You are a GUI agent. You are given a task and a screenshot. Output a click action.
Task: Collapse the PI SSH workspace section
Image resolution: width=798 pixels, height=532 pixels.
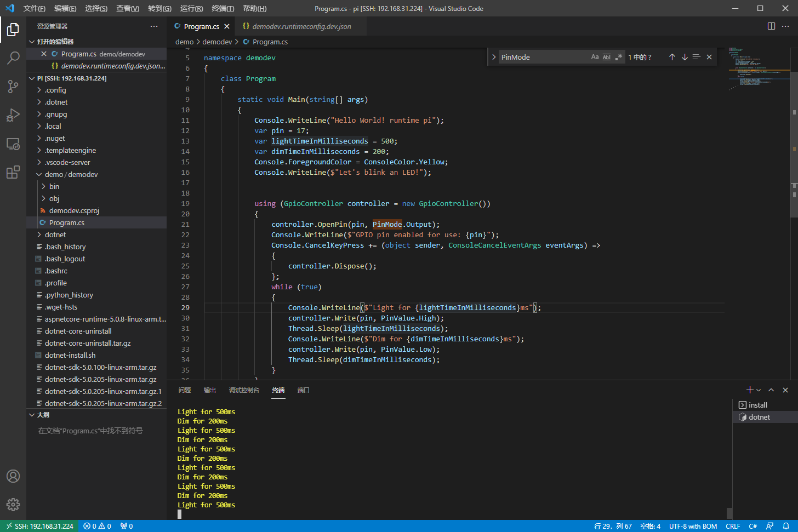point(96,78)
